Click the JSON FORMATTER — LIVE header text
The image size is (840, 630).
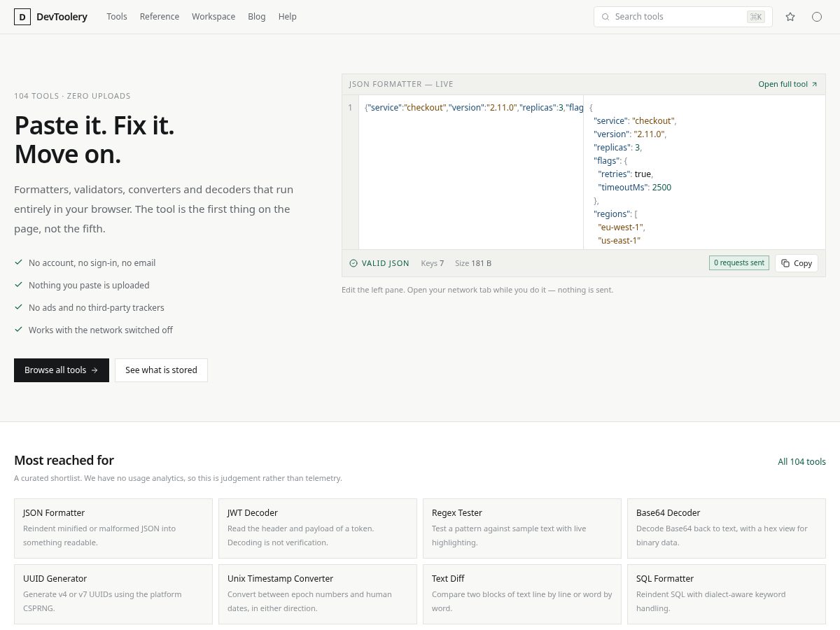(x=401, y=84)
